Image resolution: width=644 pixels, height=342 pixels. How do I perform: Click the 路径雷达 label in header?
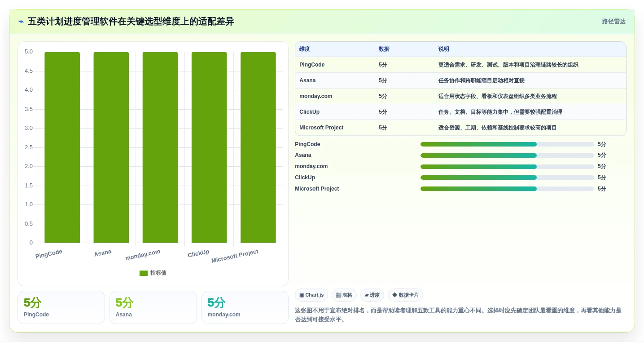click(x=613, y=22)
